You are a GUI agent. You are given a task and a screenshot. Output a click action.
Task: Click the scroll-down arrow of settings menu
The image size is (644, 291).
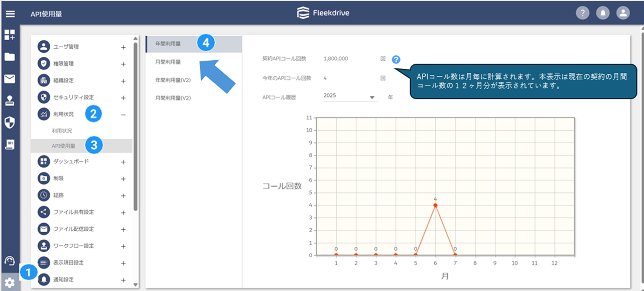tap(136, 284)
